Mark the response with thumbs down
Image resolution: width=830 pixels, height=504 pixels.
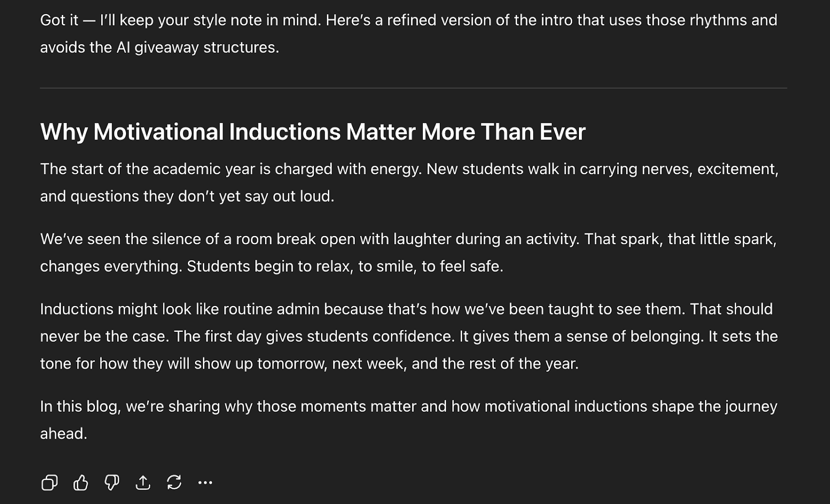click(x=112, y=483)
